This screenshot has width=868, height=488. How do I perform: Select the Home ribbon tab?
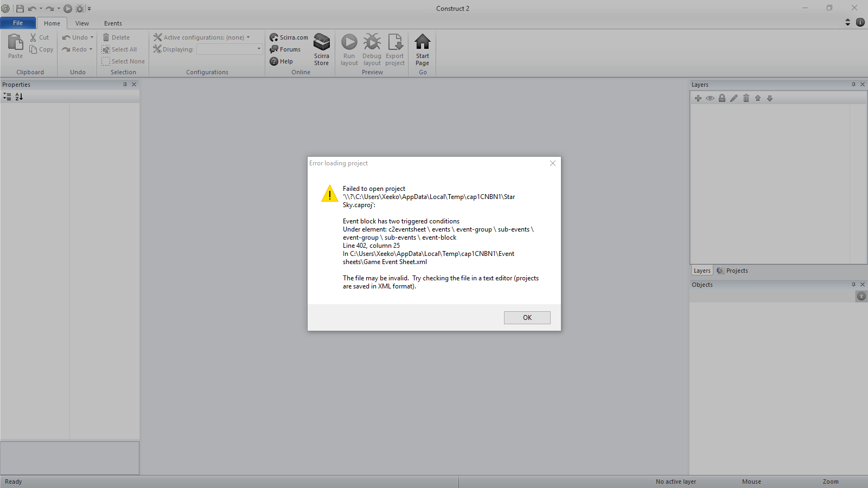[52, 23]
